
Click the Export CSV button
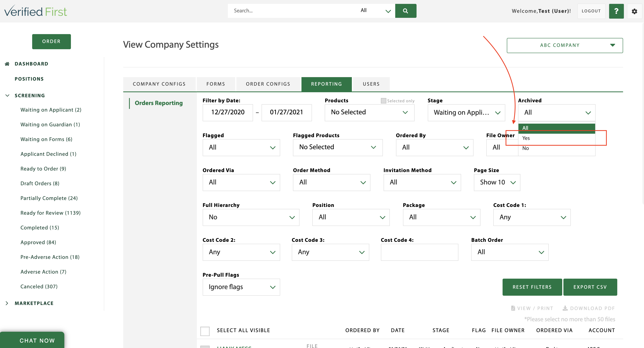click(590, 287)
